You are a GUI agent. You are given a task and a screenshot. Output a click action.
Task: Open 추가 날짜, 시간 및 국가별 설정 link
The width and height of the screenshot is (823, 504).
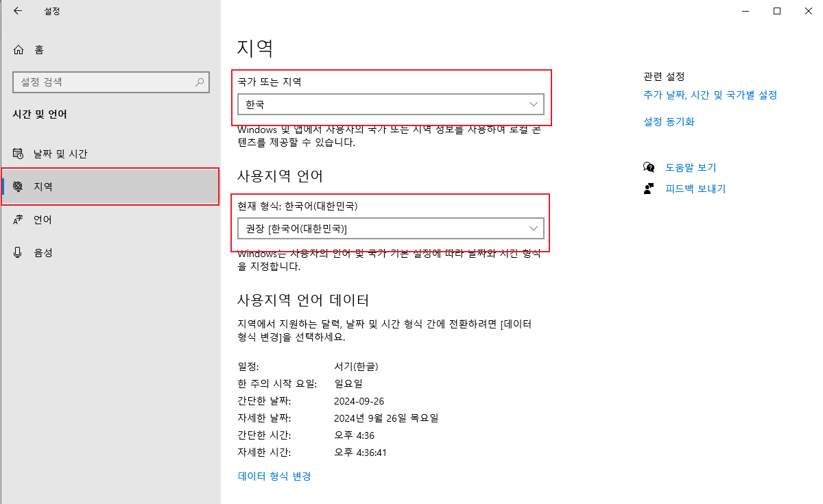710,95
